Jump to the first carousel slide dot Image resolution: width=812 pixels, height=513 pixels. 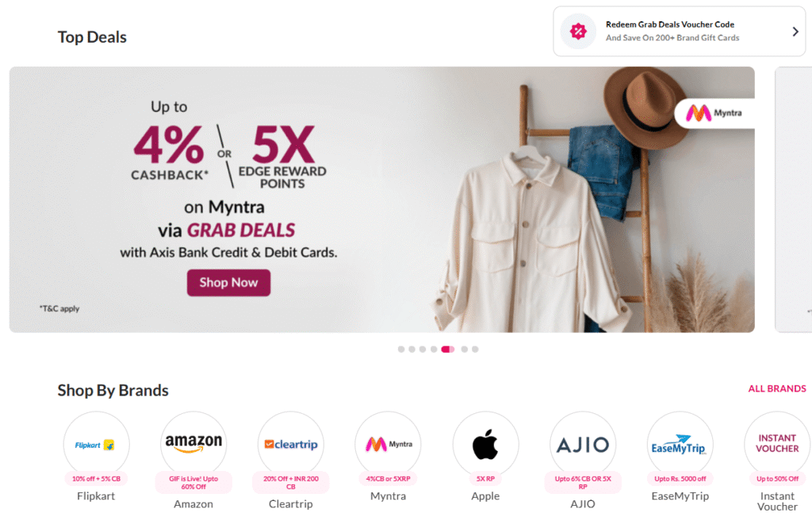(400, 350)
